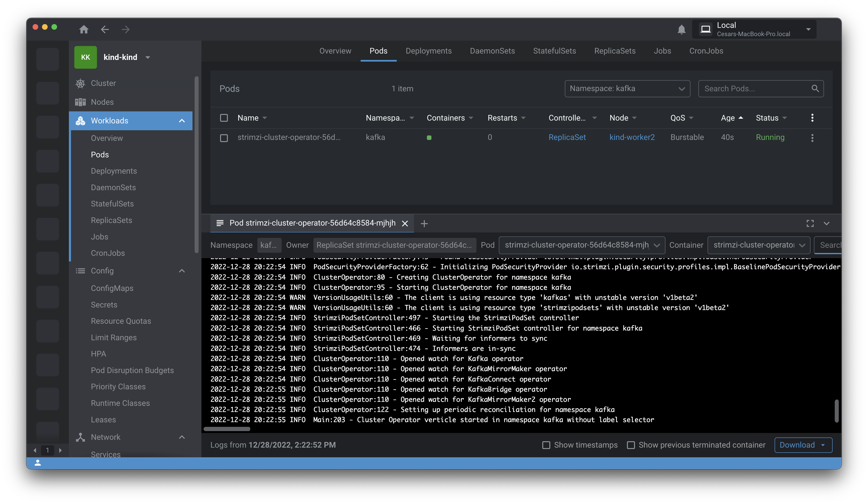Open the Download dropdown arrow
868x504 pixels.
pyautogui.click(x=823, y=445)
